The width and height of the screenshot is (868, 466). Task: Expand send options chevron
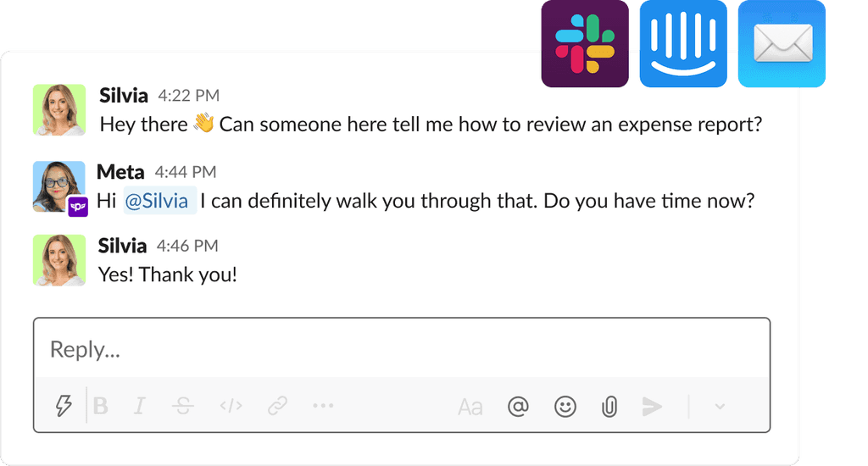720,407
